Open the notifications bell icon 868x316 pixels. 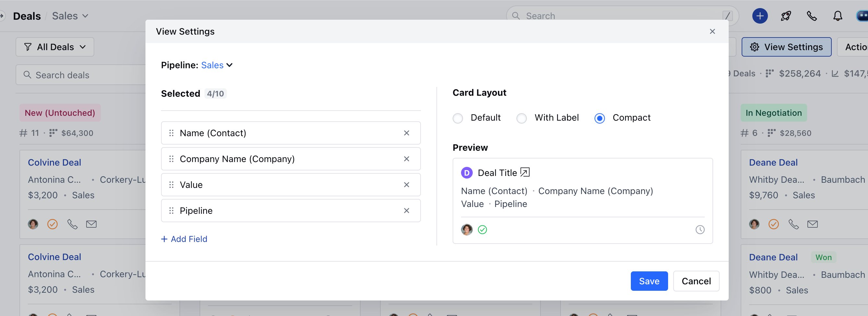pyautogui.click(x=838, y=16)
